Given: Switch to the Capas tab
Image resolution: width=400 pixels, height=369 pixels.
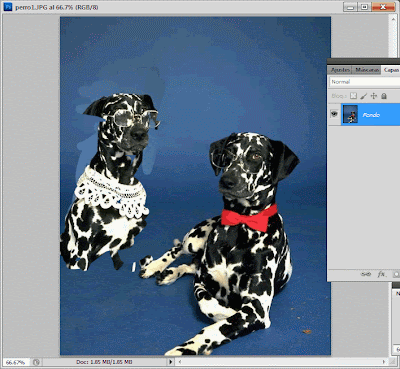Looking at the screenshot, I should coord(391,70).
